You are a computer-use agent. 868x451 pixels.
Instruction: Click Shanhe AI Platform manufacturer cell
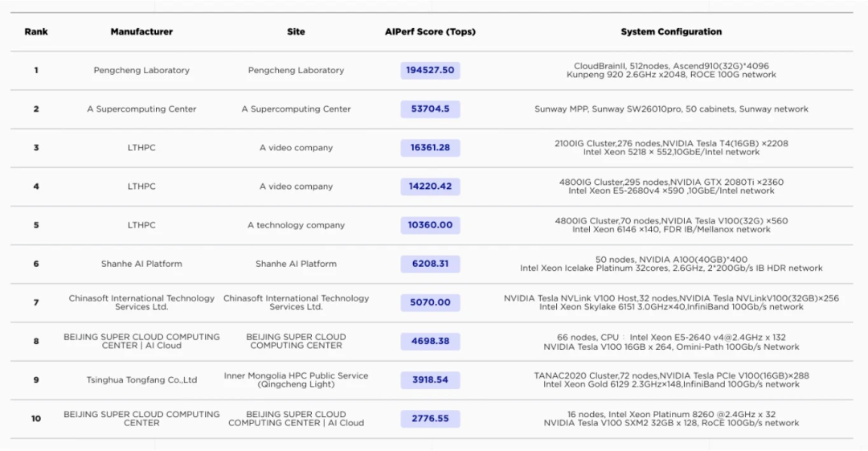[x=141, y=264]
